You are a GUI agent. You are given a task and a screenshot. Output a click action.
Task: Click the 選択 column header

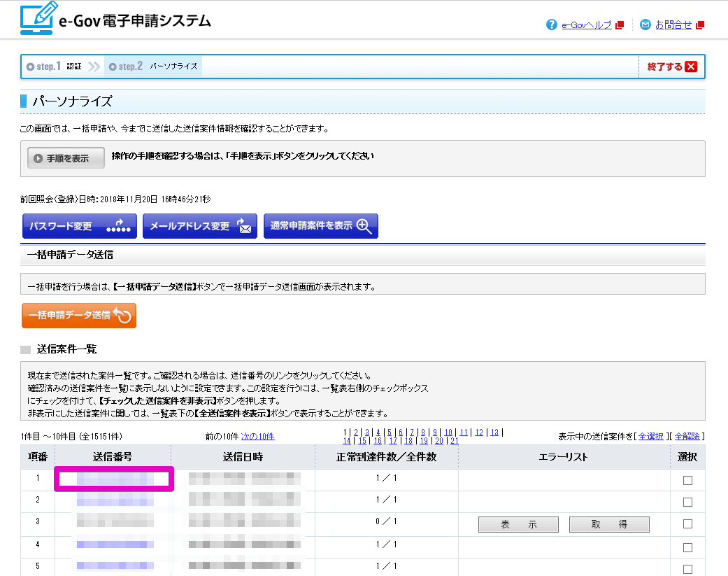tap(687, 457)
